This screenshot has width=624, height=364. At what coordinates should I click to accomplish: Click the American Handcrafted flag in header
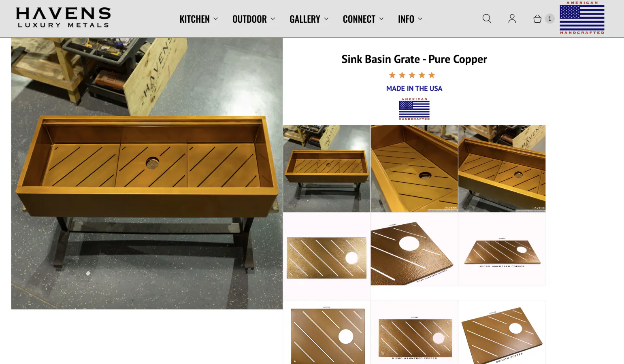coord(582,18)
